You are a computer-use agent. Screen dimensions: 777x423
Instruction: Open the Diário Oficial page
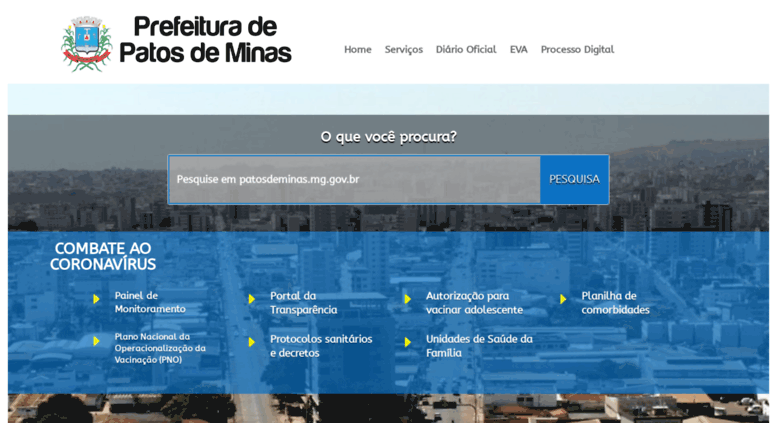pos(466,50)
